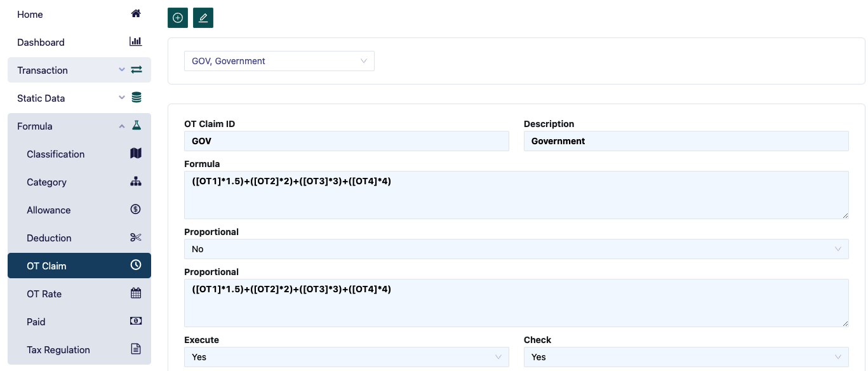Click inside the Formula text area
This screenshot has height=371, width=868.
tap(516, 194)
